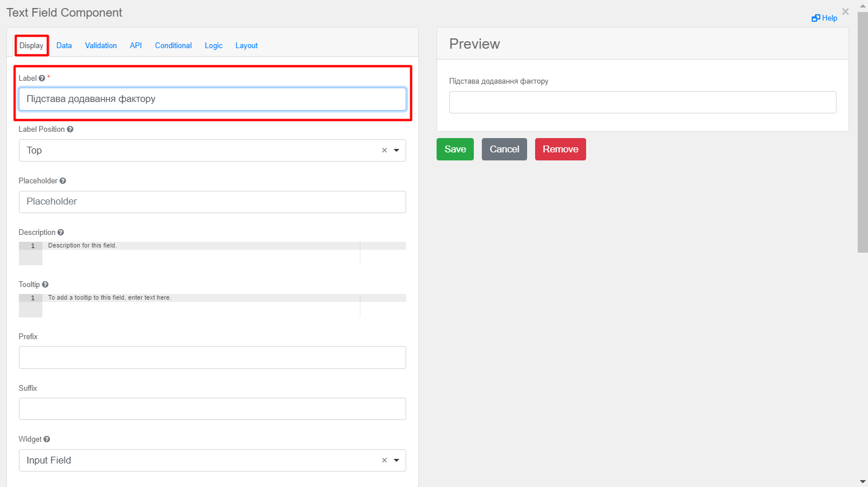Clear the Widget Input Field selection (x)
This screenshot has height=487, width=868.
pos(384,461)
